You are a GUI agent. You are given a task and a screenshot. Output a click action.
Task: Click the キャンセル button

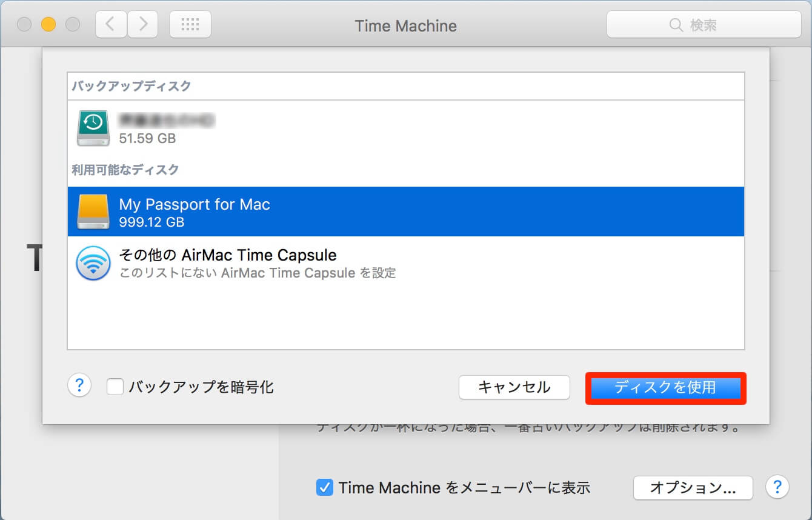point(514,387)
